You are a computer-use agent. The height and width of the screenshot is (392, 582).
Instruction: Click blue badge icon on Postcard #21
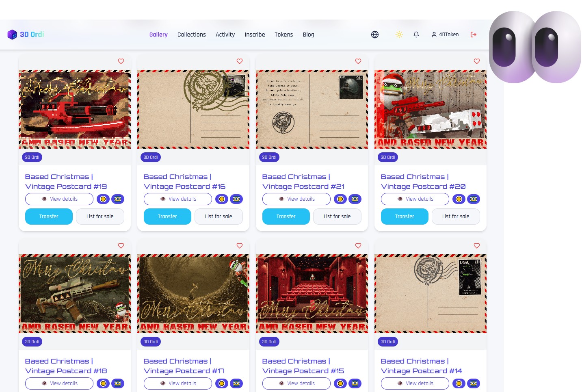(x=355, y=199)
